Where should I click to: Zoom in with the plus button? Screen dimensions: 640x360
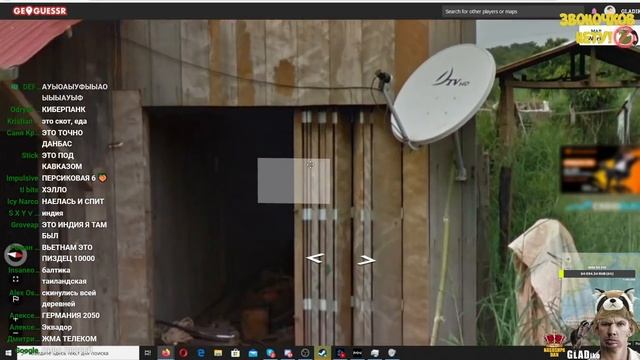tap(16, 319)
